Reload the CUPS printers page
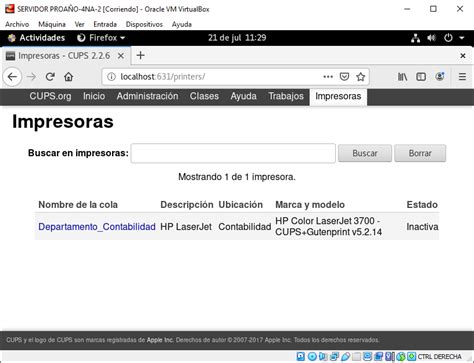 pos(50,77)
